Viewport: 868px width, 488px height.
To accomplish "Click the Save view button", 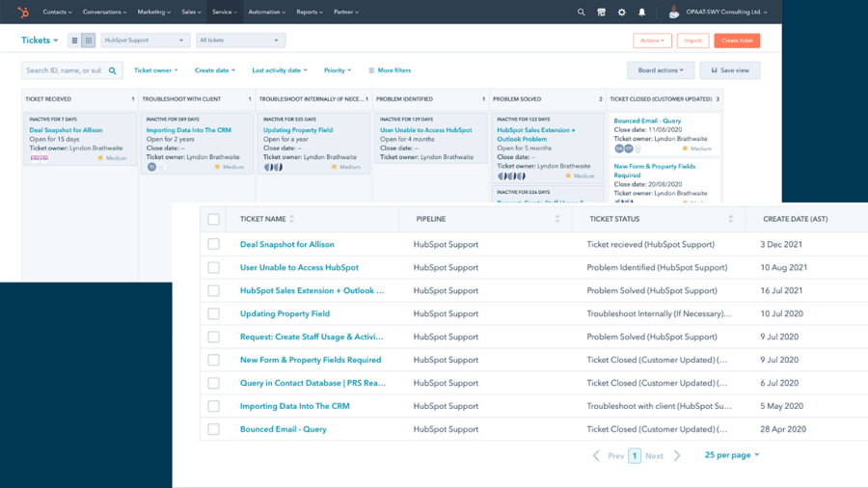I will click(730, 70).
